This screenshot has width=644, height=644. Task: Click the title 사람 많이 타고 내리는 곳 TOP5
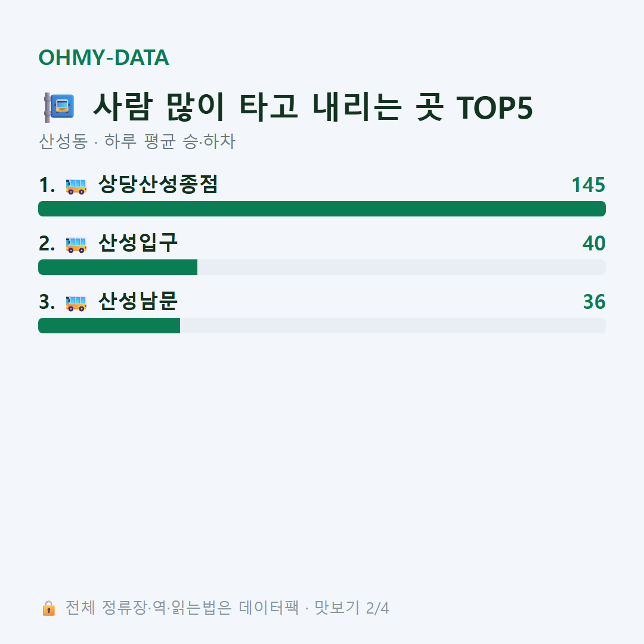[x=312, y=107]
